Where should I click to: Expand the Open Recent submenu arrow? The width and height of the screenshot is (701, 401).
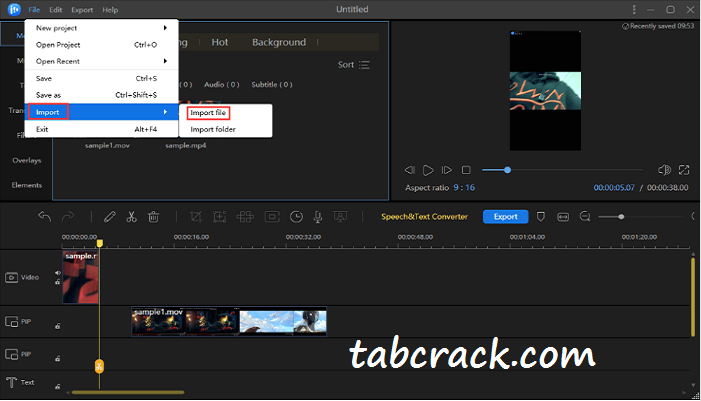165,61
